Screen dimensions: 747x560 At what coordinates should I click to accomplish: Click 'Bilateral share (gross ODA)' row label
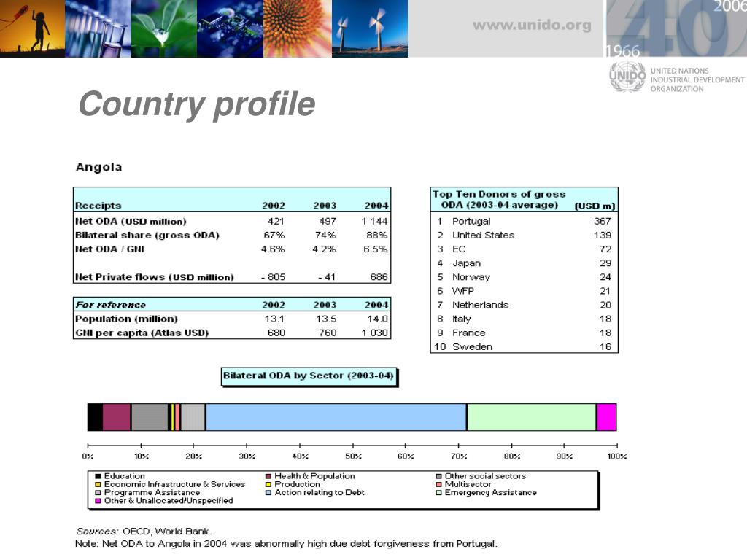tap(147, 236)
